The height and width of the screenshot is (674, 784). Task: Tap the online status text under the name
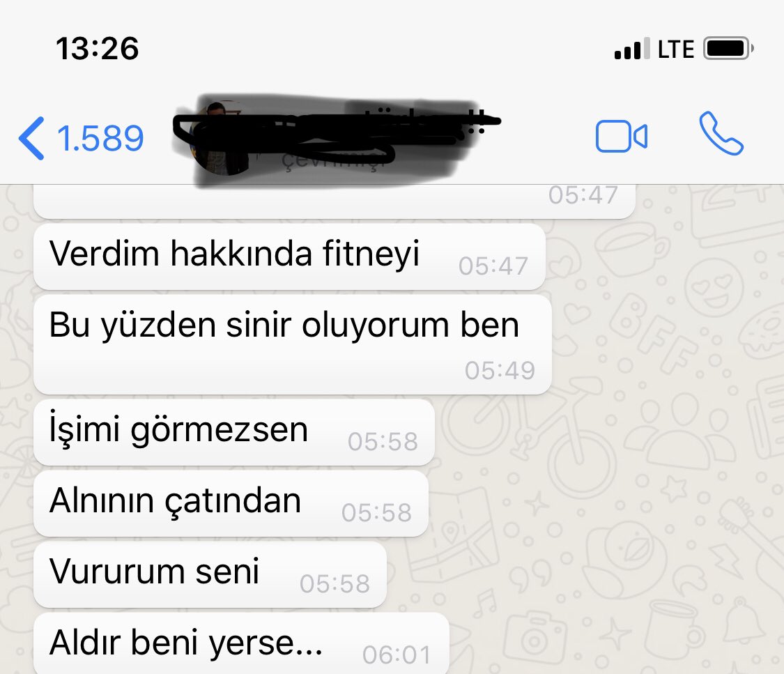click(334, 161)
